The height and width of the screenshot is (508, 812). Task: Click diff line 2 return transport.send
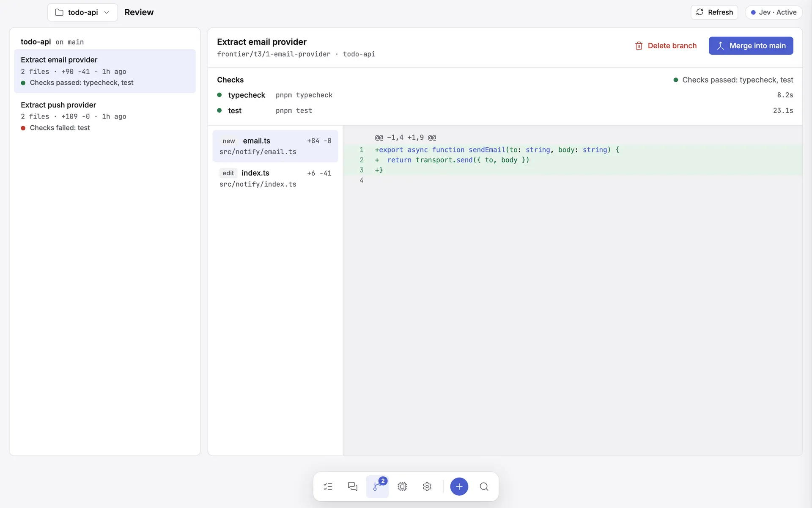(x=573, y=160)
